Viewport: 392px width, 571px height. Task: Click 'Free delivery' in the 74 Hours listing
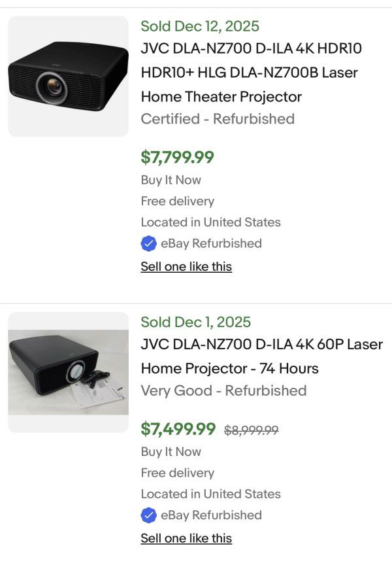coord(177,472)
